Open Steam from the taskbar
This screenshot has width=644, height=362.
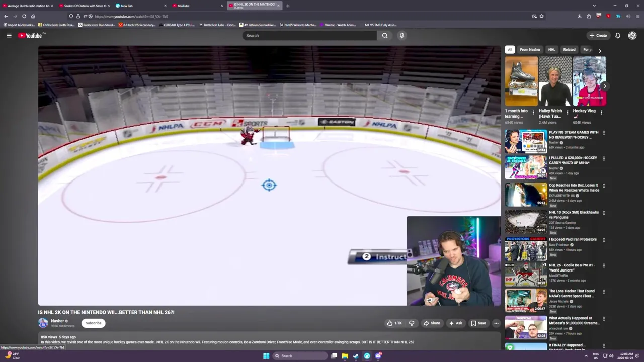(x=356, y=356)
